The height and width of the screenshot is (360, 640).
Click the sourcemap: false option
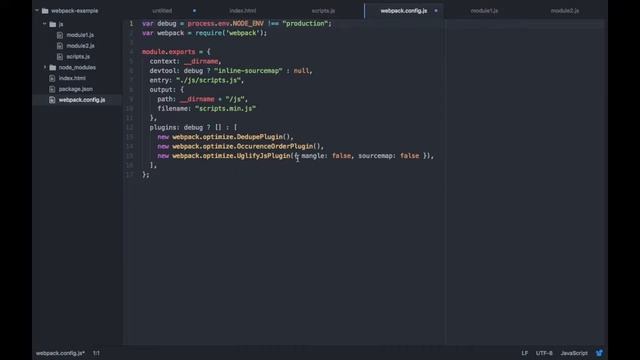pyautogui.click(x=389, y=156)
